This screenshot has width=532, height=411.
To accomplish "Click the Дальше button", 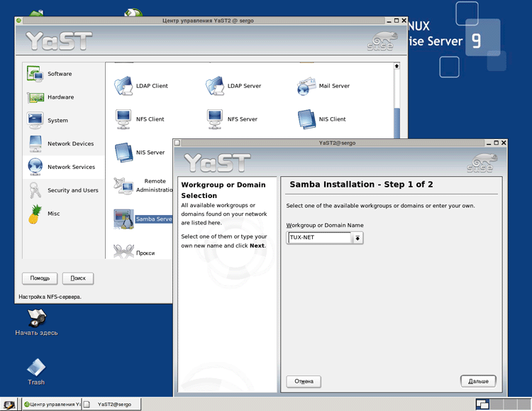I will 478,381.
